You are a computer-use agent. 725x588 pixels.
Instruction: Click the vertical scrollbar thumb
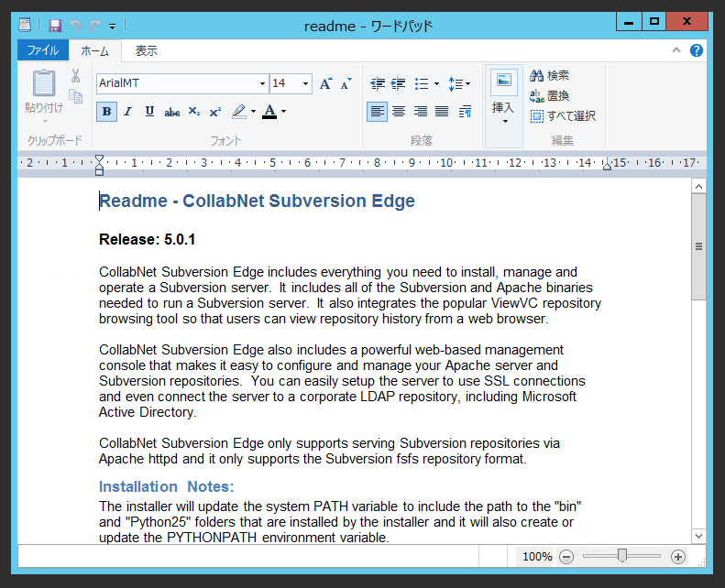(x=698, y=246)
